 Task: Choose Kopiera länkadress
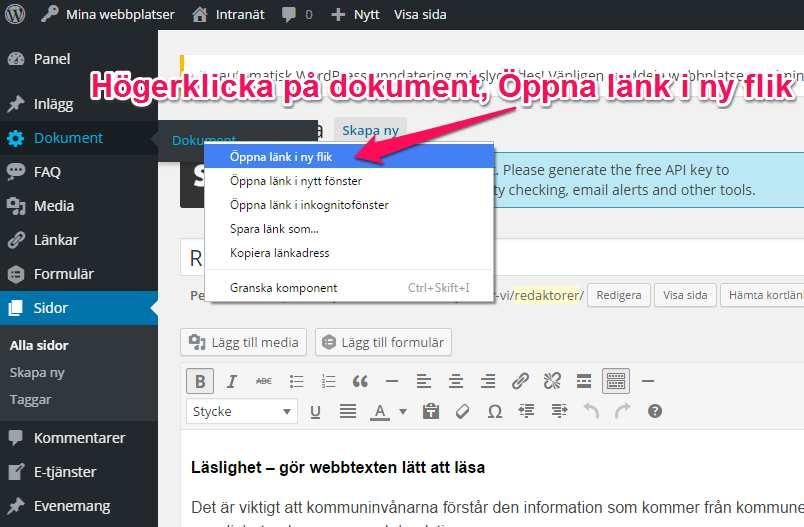tap(349, 253)
